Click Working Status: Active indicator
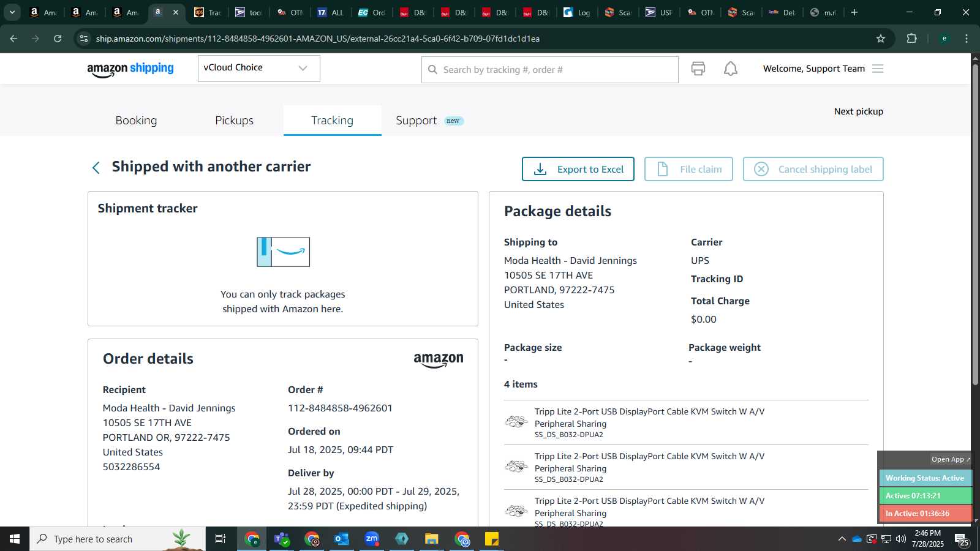The image size is (980, 551). pos(925,478)
